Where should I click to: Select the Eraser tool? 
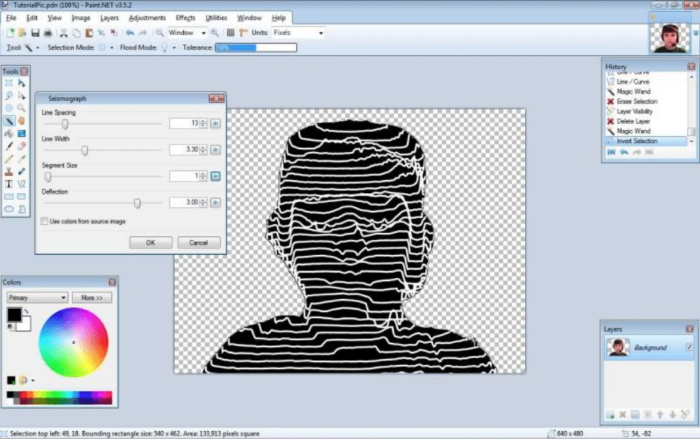[21, 146]
